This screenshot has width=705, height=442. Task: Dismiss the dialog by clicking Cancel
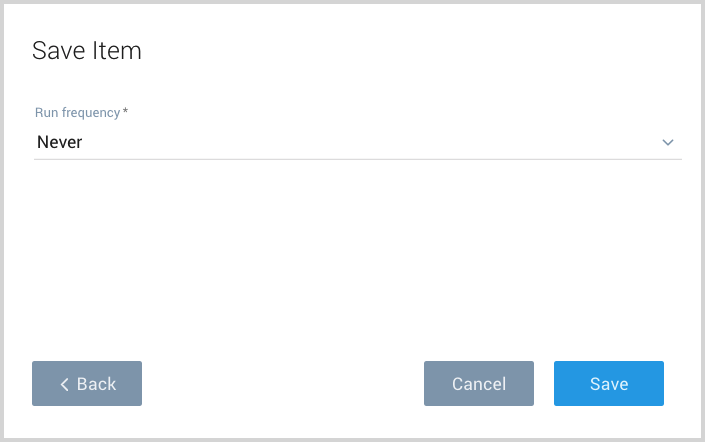479,384
